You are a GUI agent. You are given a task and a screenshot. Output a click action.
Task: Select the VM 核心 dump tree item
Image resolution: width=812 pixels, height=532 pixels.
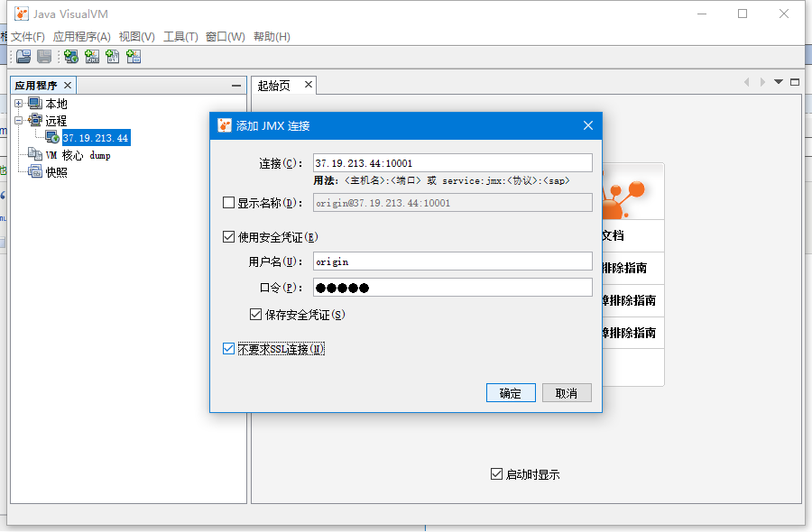pyautogui.click(x=78, y=155)
